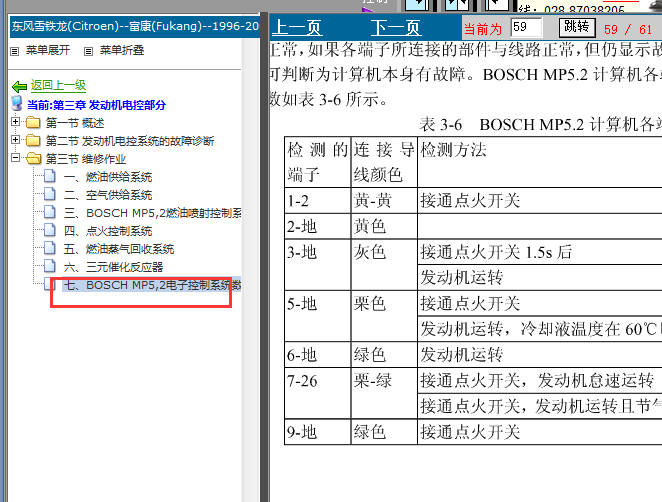Viewport: 662px width, 502px height.
Task: Open 六、三元催化反应器 page
Action: 114,267
